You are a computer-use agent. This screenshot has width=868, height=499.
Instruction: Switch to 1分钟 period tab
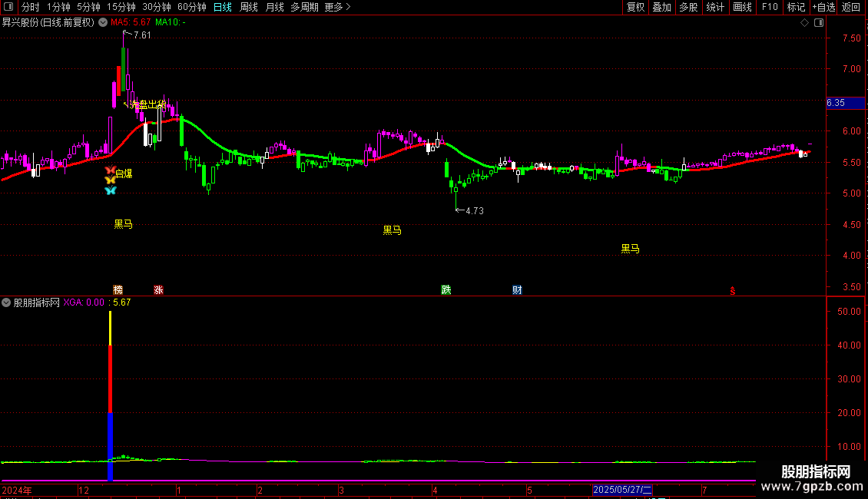58,7
